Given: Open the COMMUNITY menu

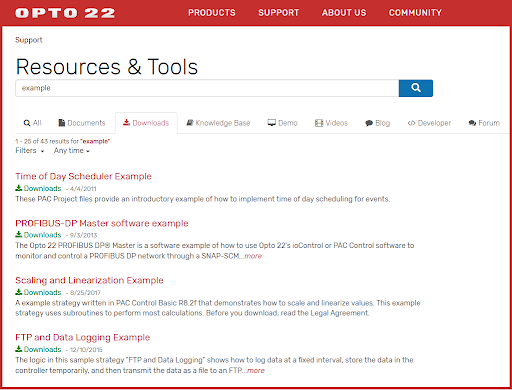Looking at the screenshot, I should 415,13.
